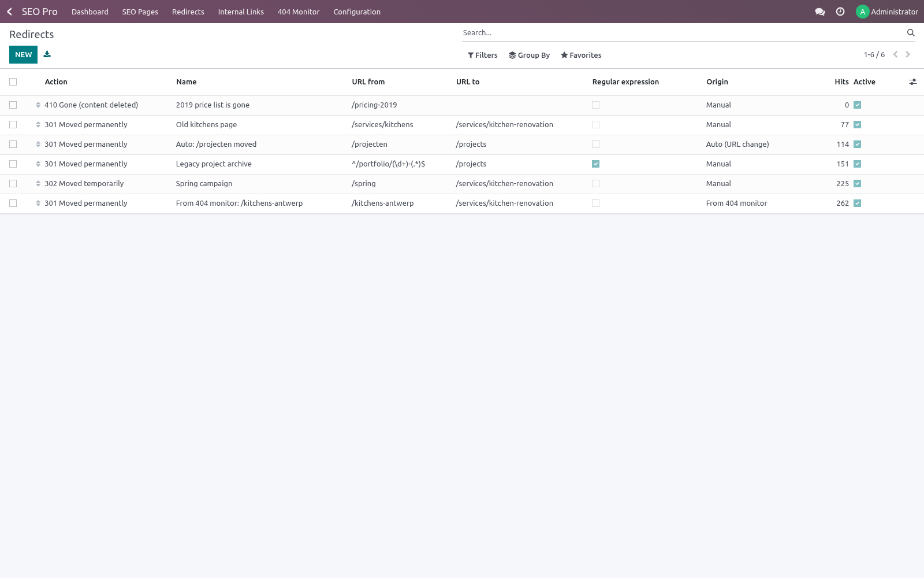The width and height of the screenshot is (924, 578).
Task: Go back using the arrow beside SEO Pro
Action: click(9, 12)
